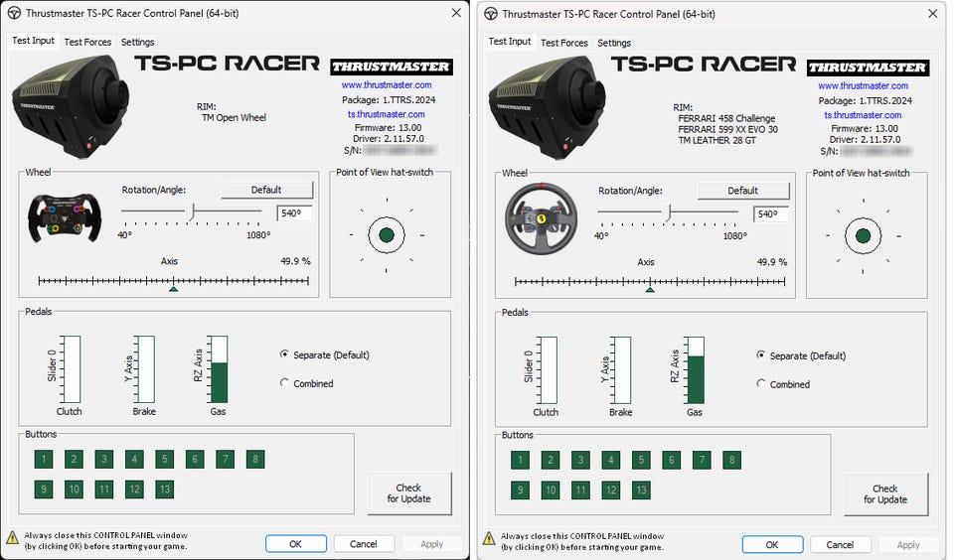Click "Firmware: 13.00" text in left window
This screenshot has width=954, height=560.
[388, 128]
